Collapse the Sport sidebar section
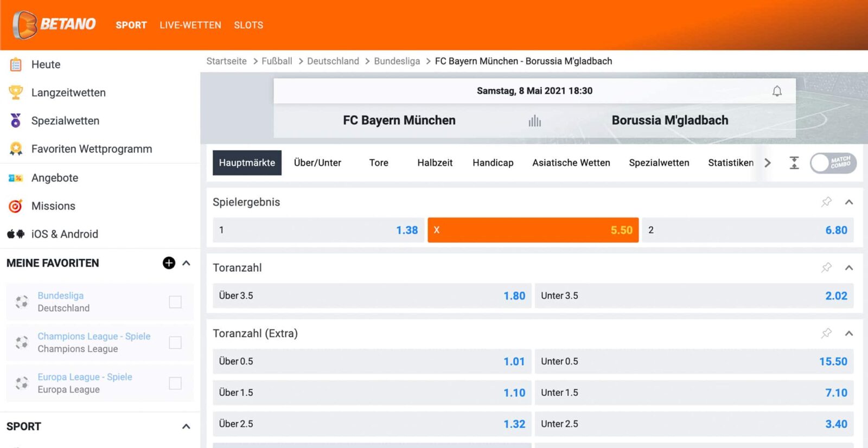 pos(187,426)
